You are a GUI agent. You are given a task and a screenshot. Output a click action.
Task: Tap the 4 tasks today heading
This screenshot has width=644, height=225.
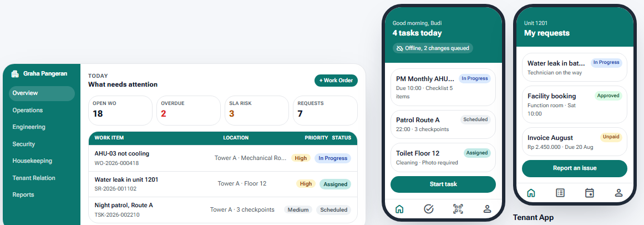click(417, 33)
